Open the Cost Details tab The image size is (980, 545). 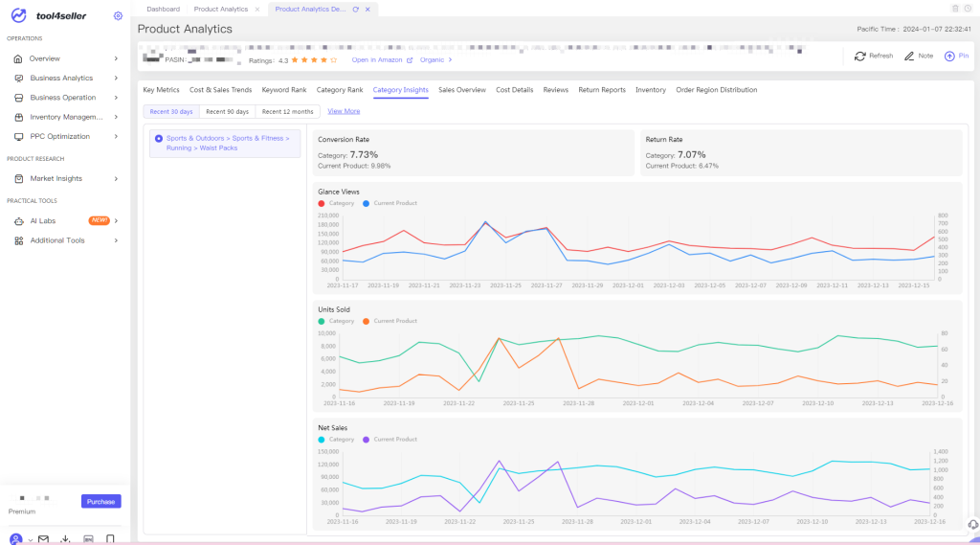point(514,90)
